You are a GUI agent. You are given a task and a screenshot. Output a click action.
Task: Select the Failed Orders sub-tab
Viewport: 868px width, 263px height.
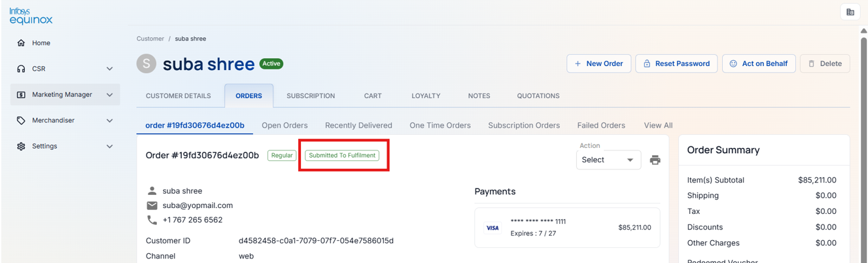click(601, 125)
